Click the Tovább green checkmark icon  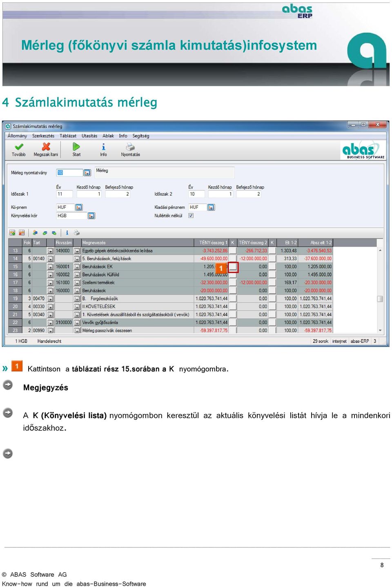(x=19, y=146)
